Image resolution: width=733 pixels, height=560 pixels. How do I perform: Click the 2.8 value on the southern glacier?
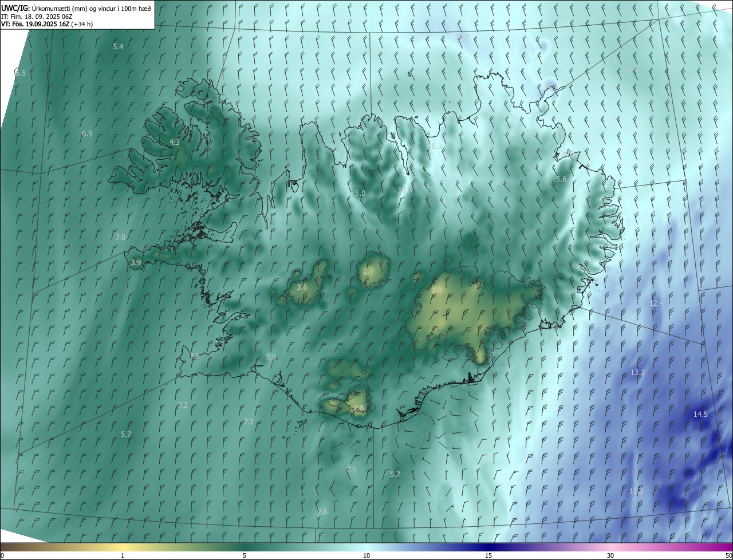358,408
